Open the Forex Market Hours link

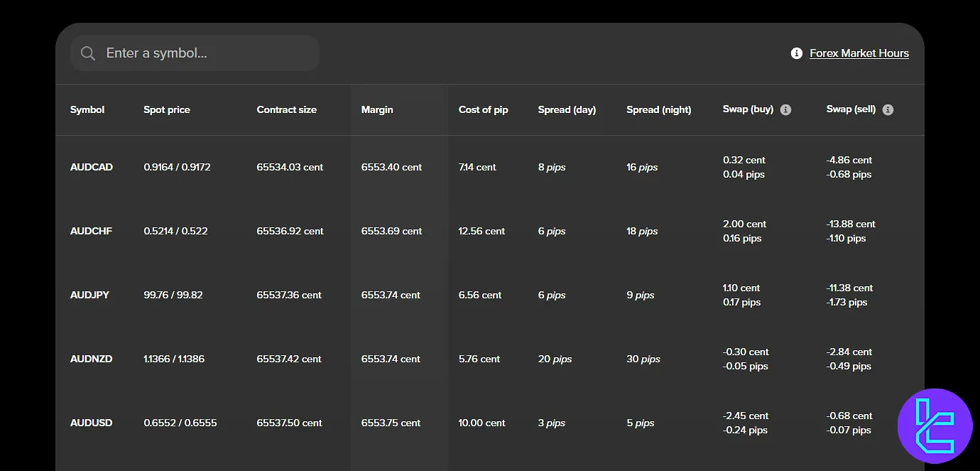(859, 53)
